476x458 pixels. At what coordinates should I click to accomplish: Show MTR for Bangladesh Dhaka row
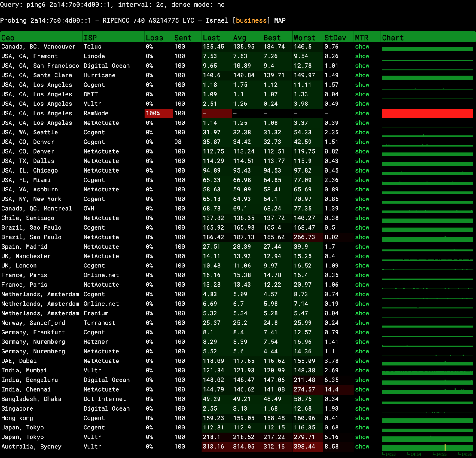click(x=362, y=399)
